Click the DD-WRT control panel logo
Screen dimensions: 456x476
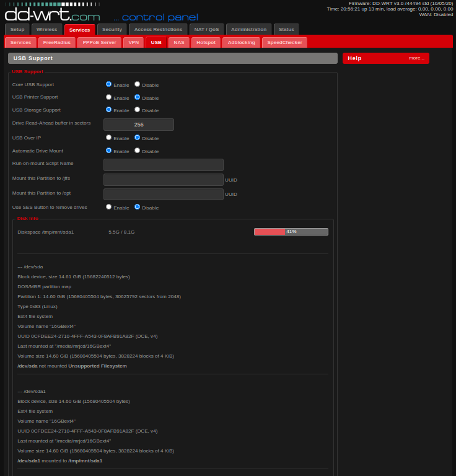(53, 15)
